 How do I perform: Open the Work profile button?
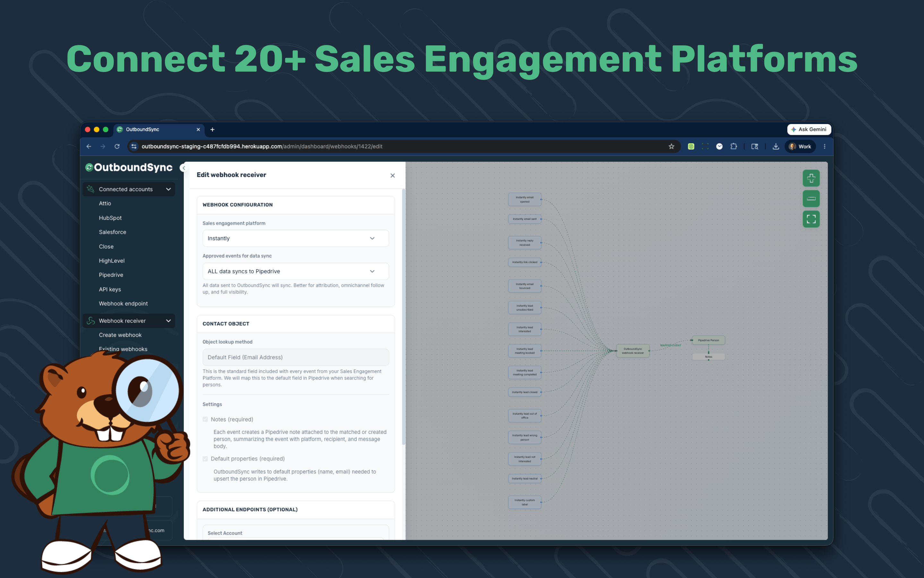[x=800, y=146]
